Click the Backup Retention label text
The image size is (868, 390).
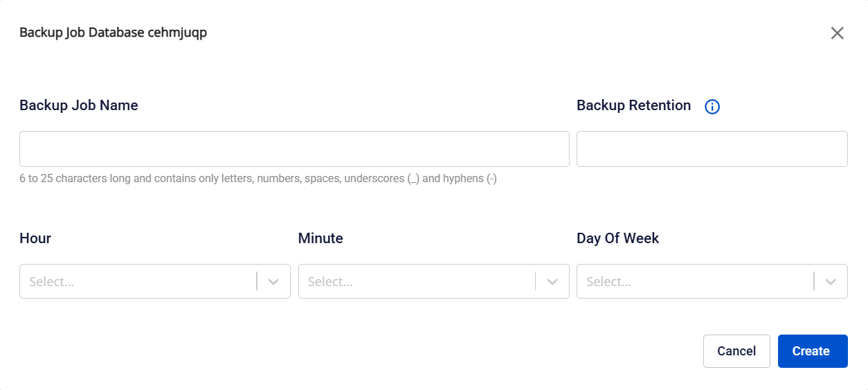click(633, 105)
